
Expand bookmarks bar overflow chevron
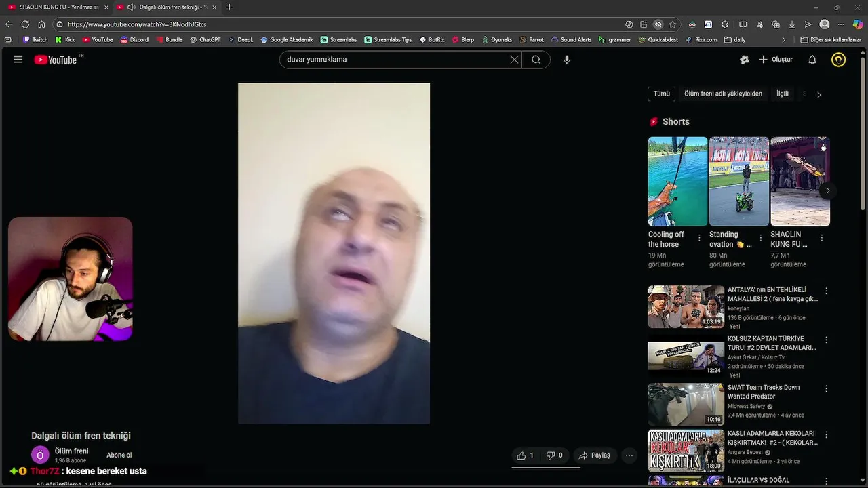point(784,40)
